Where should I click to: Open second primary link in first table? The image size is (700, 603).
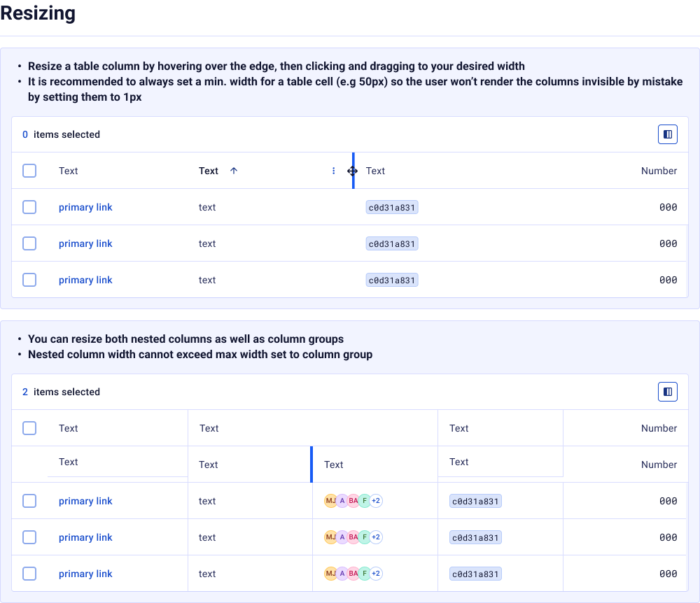(x=85, y=244)
